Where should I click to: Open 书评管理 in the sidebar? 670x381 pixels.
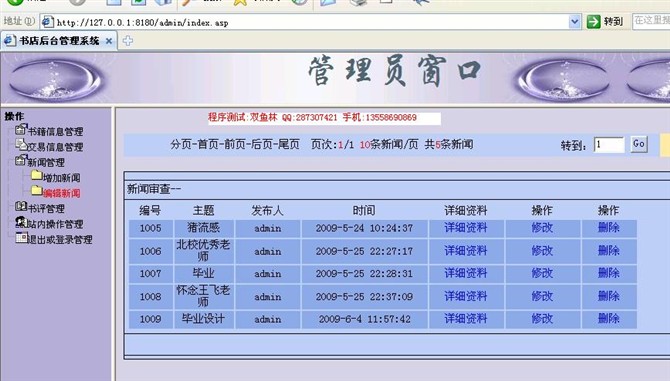coord(46,208)
